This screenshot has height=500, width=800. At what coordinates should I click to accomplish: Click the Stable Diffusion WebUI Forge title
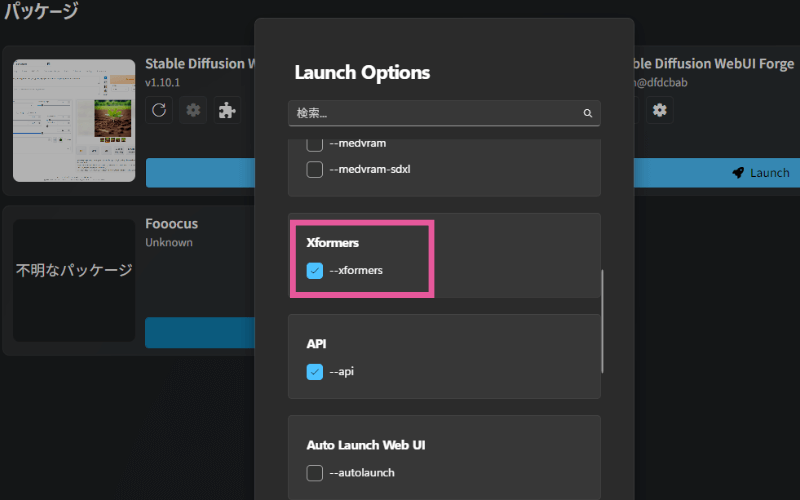click(x=712, y=63)
